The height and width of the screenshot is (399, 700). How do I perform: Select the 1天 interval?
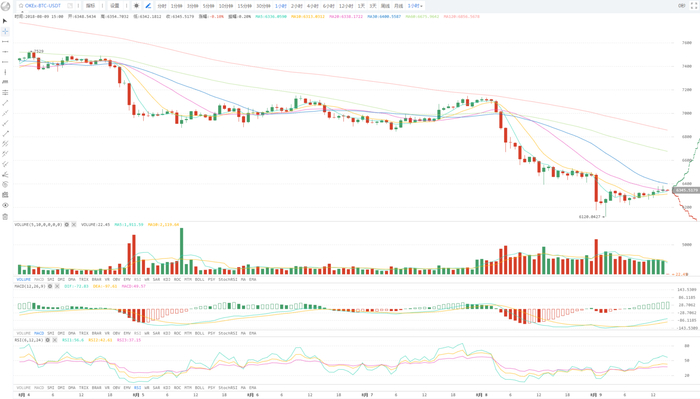tap(361, 6)
